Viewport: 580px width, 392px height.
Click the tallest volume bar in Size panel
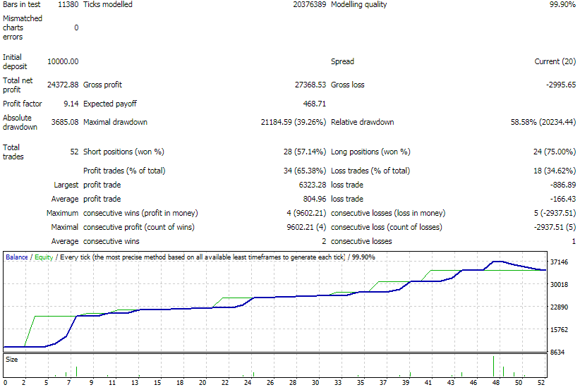tap(493, 367)
